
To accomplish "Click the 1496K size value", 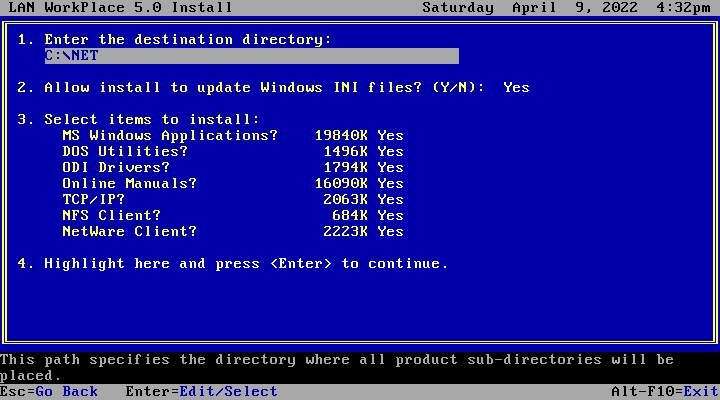I will point(346,152).
